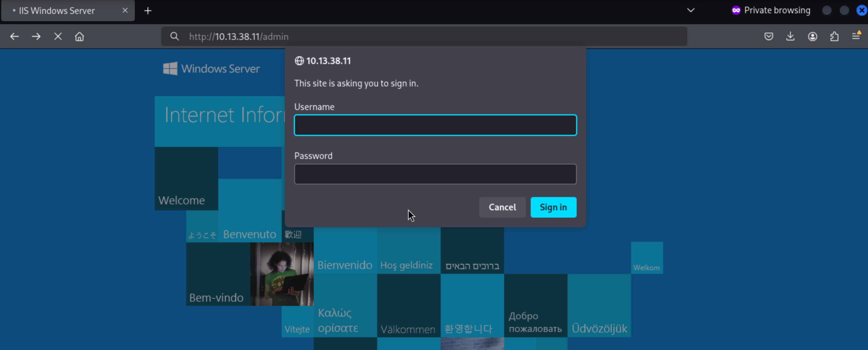Viewport: 868px width, 350px height.
Task: Stop loading the page
Action: 58,36
